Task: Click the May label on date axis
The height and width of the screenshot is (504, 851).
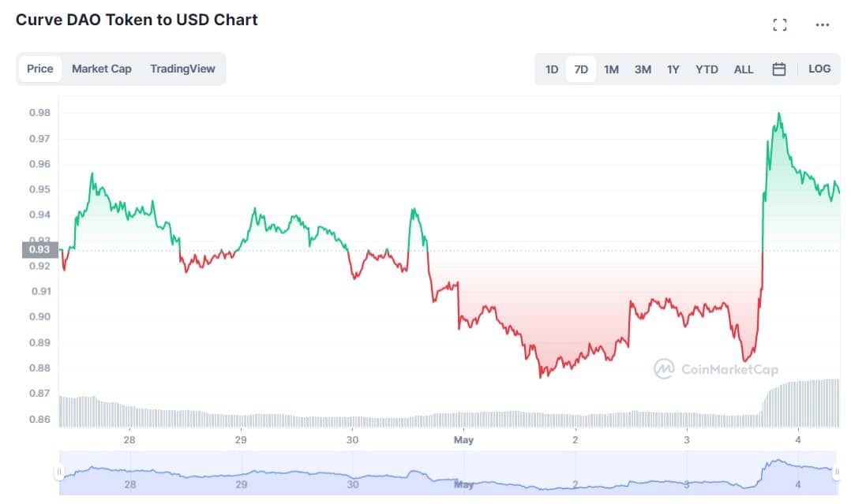Action: click(463, 439)
